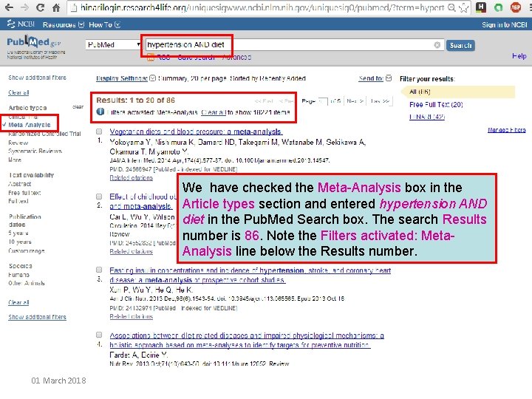Screen dimensions: 532x399
Task: Check the box for result 1
Action: tap(99, 132)
